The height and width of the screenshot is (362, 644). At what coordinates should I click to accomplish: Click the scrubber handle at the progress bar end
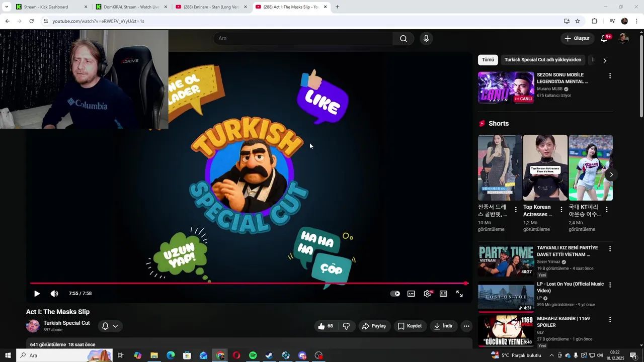pyautogui.click(x=466, y=284)
